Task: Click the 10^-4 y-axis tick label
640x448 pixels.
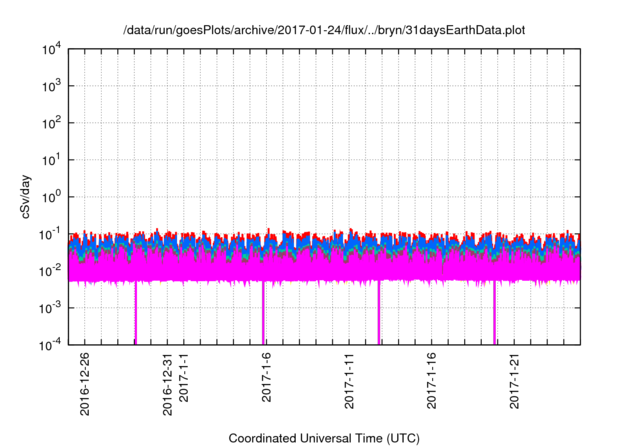Action: tap(51, 346)
